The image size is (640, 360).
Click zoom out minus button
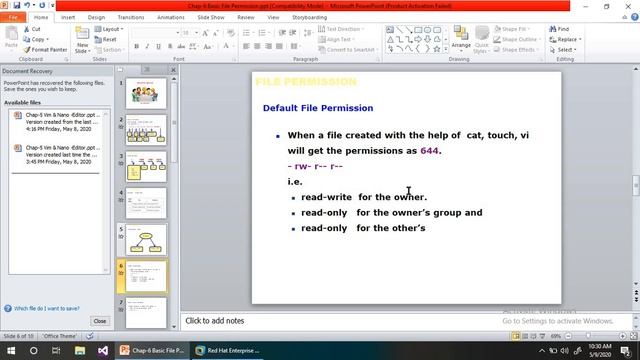(x=568, y=336)
